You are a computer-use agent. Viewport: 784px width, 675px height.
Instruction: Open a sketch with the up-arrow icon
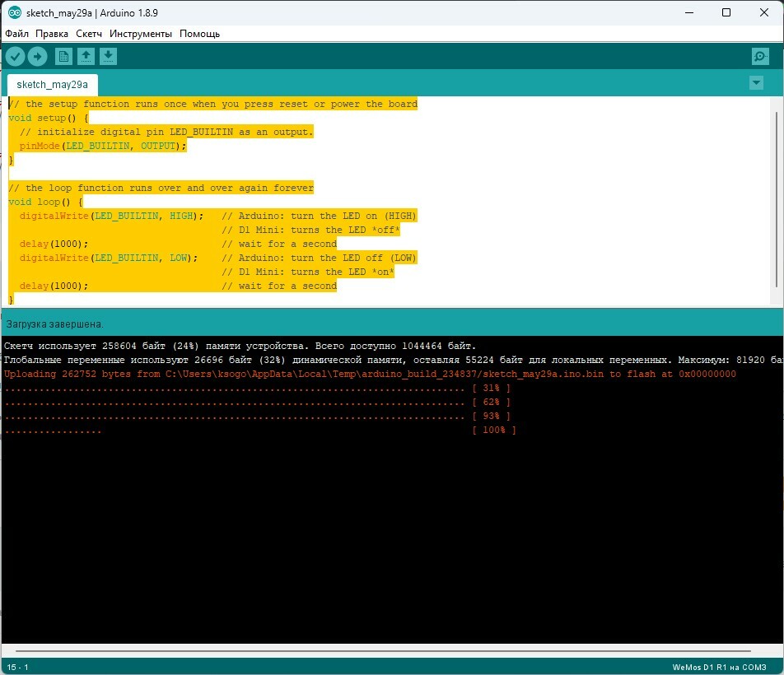(86, 57)
